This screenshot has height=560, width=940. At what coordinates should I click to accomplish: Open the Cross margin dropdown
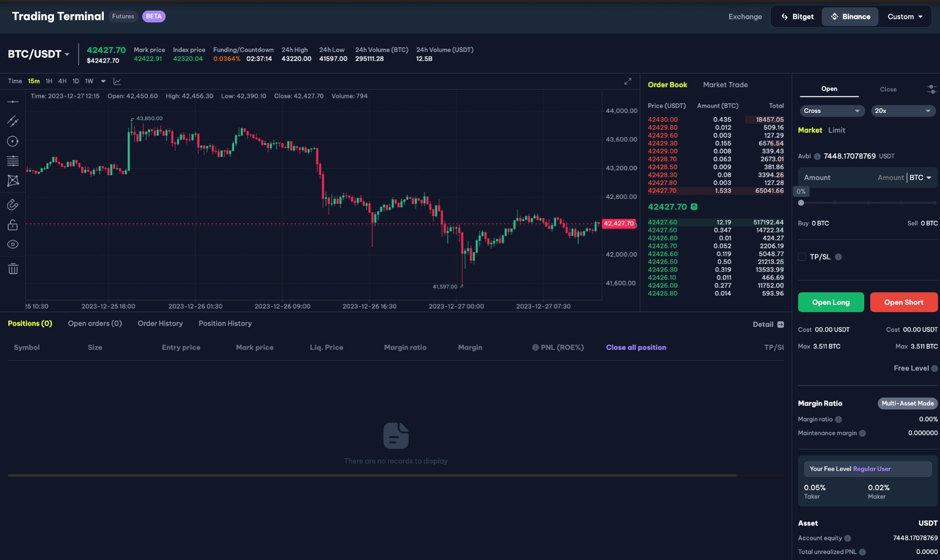point(832,111)
